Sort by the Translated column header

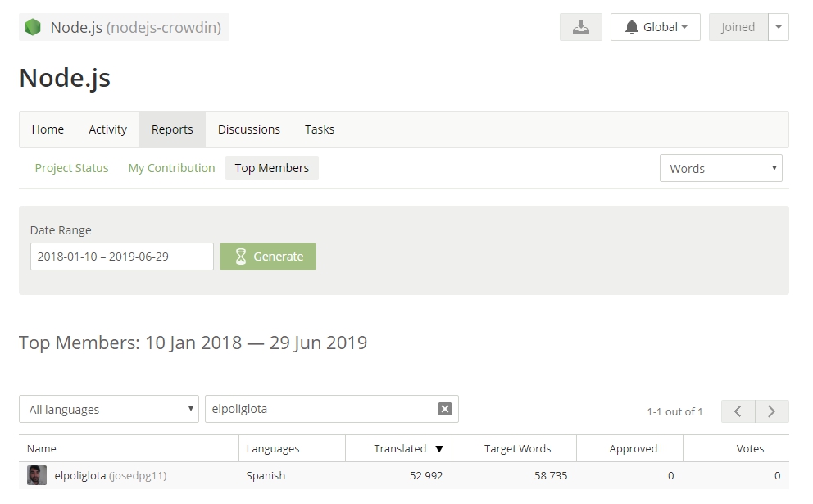pos(400,448)
